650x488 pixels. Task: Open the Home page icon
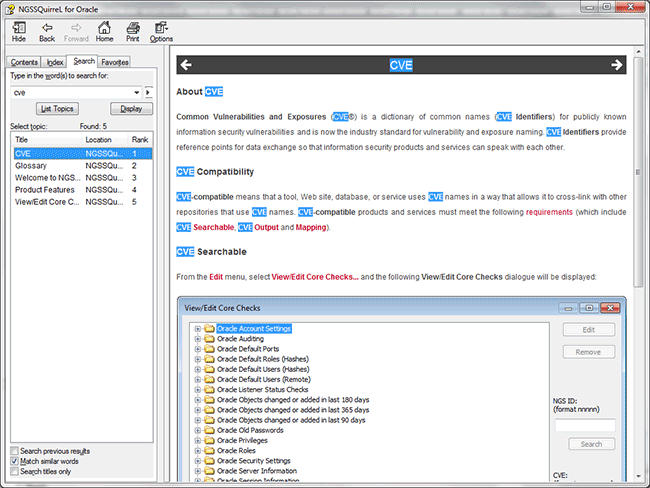[x=104, y=32]
